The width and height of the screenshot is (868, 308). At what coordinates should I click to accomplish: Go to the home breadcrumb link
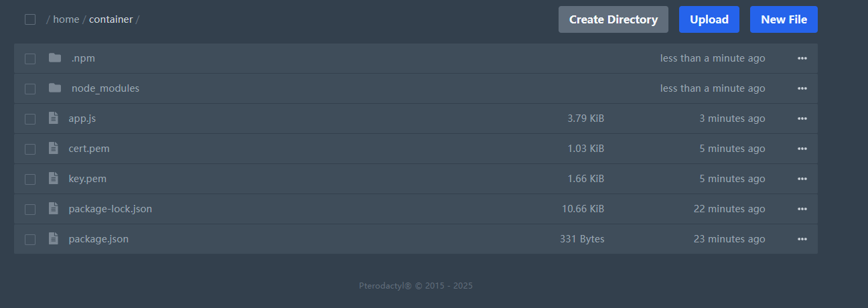(x=66, y=19)
